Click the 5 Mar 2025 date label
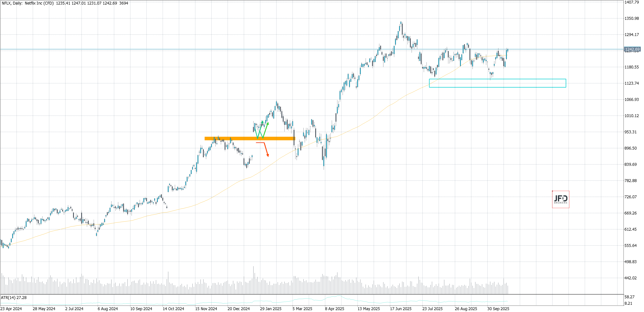 (303, 309)
